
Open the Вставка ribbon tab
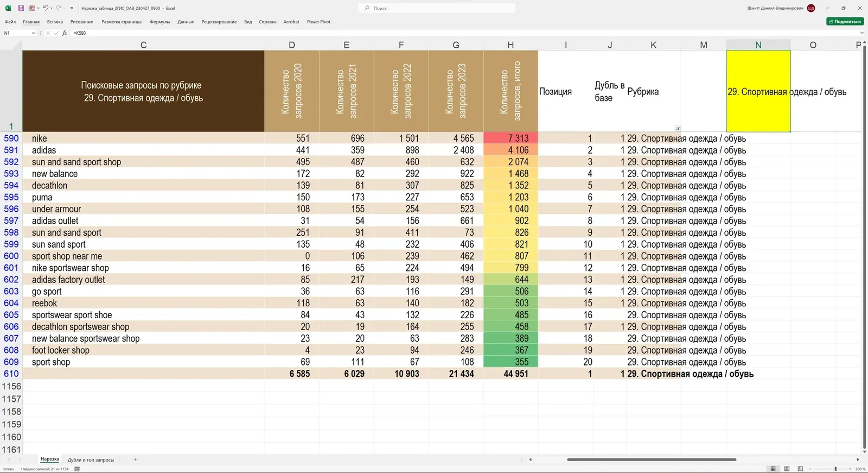click(x=55, y=22)
